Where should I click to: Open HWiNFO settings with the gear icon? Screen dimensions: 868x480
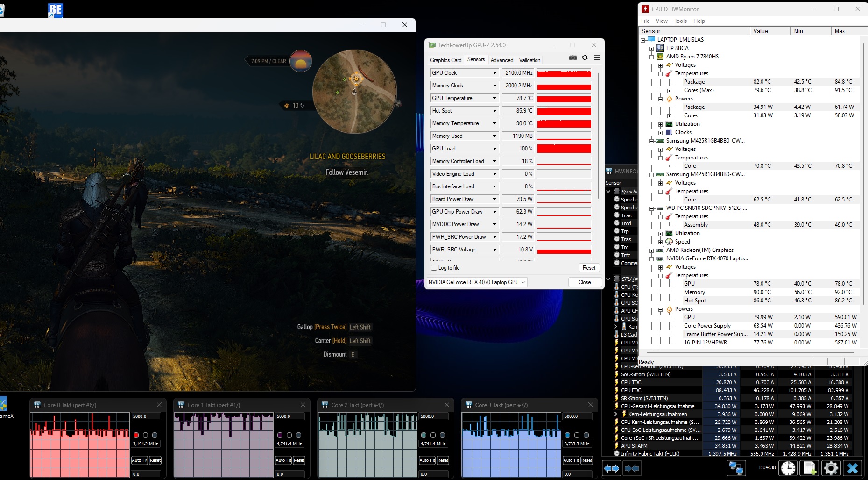click(831, 468)
